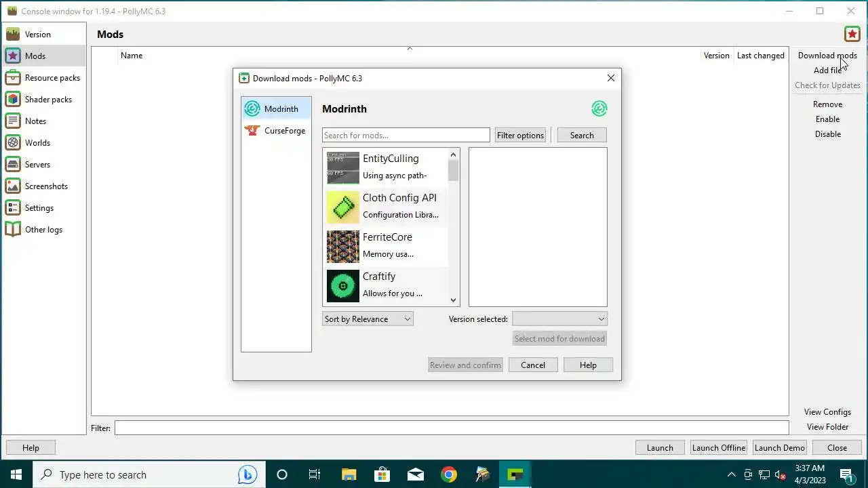Click Help button at bottom left of console
Image resolution: width=868 pixels, height=488 pixels.
(x=31, y=448)
